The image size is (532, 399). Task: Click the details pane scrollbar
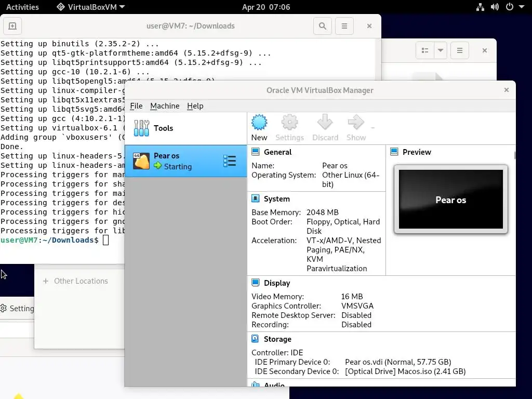515,155
